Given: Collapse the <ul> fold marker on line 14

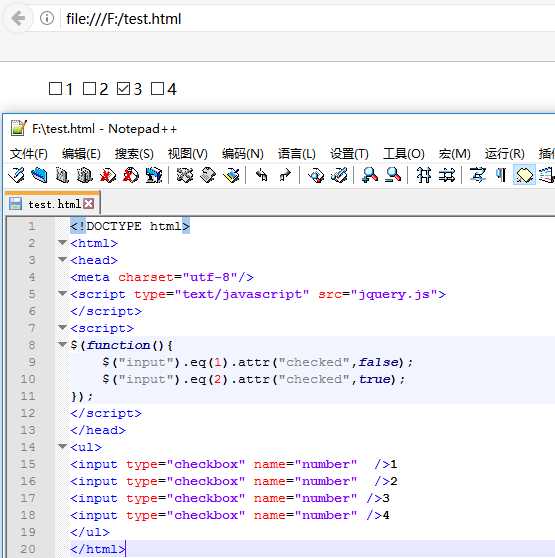Looking at the screenshot, I should 63,446.
